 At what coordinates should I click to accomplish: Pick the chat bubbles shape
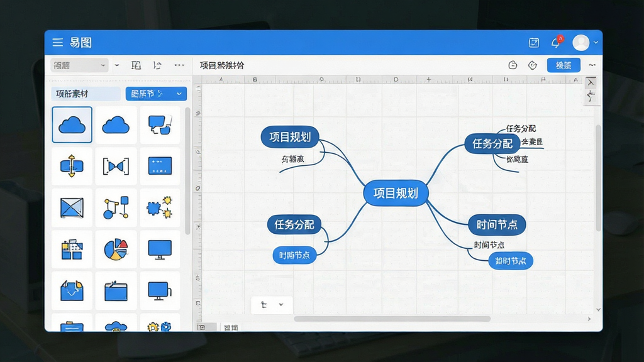point(160,125)
